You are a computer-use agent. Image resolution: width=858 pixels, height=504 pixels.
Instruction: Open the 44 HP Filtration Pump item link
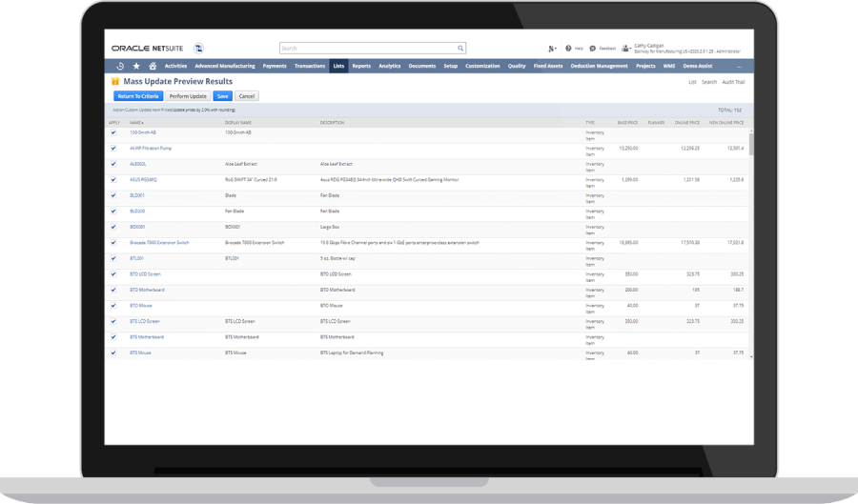[151, 148]
